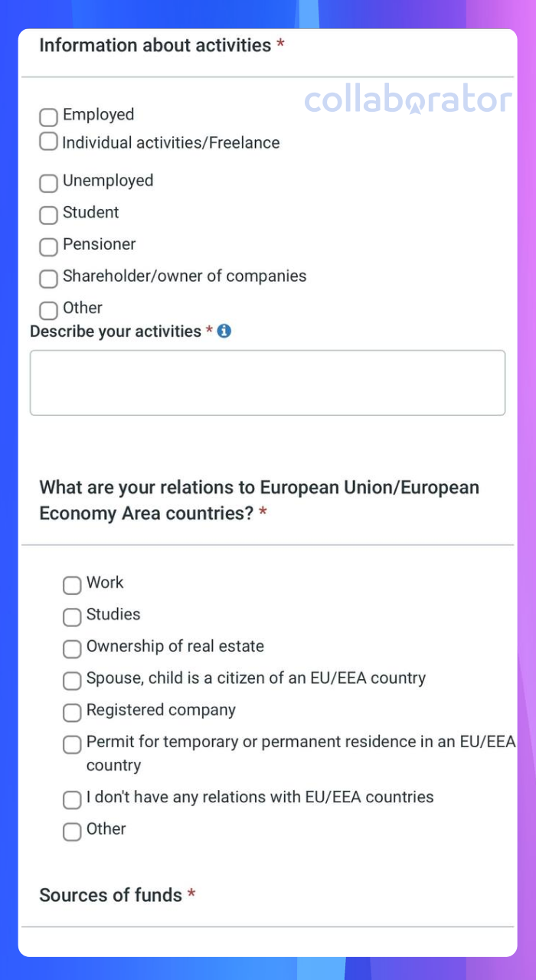The image size is (536, 980).
Task: Select I don't have any relations option
Action: pyautogui.click(x=72, y=800)
